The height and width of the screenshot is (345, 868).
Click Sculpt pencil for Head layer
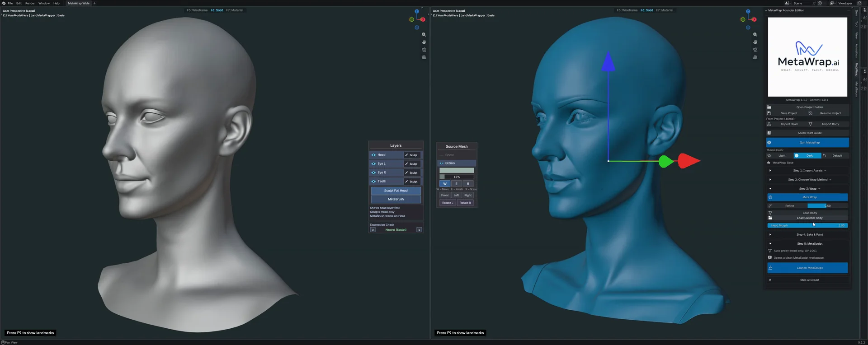tap(412, 155)
